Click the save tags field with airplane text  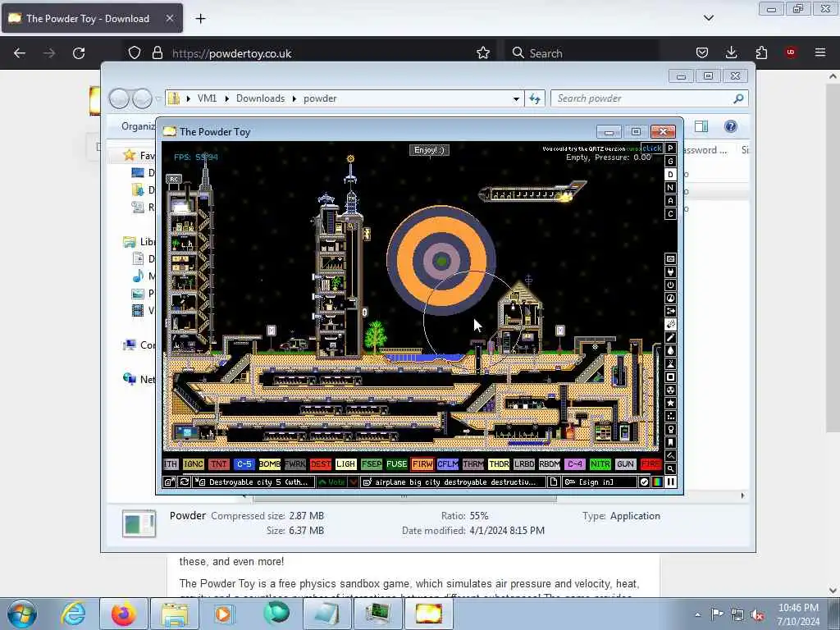(x=453, y=482)
